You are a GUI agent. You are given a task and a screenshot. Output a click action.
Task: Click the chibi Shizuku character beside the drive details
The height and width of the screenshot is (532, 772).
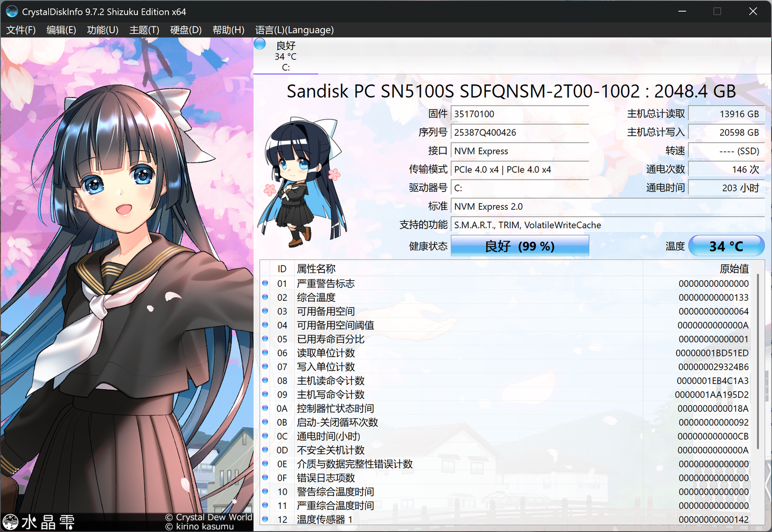(301, 182)
